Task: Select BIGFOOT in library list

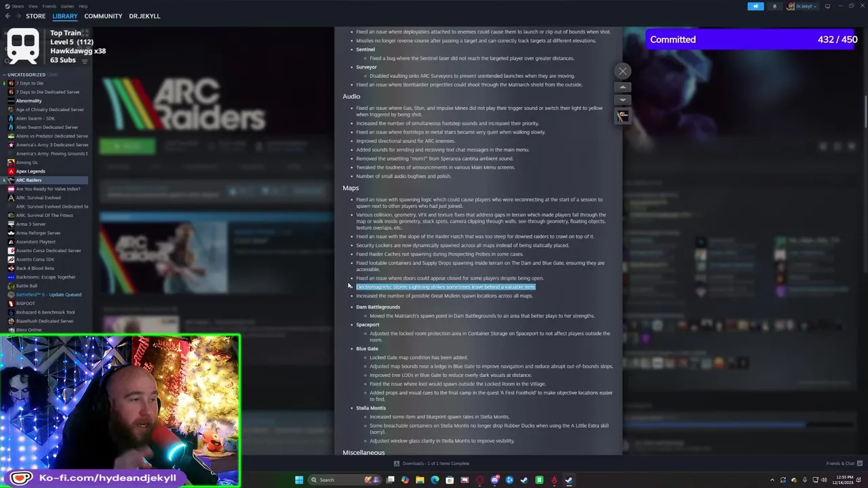Action: [x=25, y=304]
